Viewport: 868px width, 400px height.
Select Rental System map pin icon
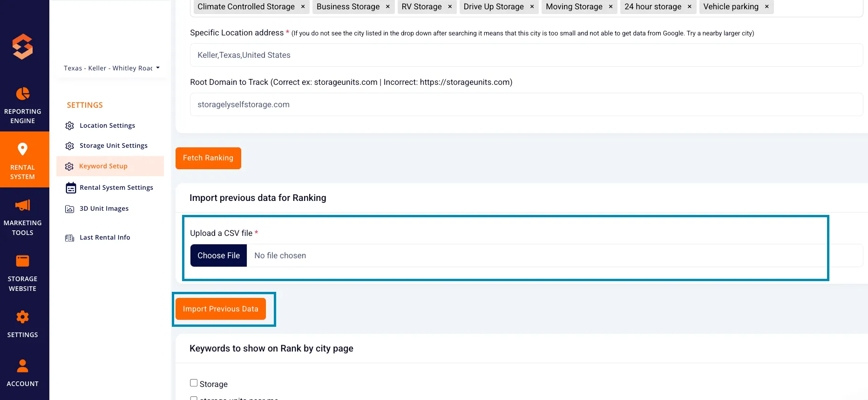pos(22,149)
